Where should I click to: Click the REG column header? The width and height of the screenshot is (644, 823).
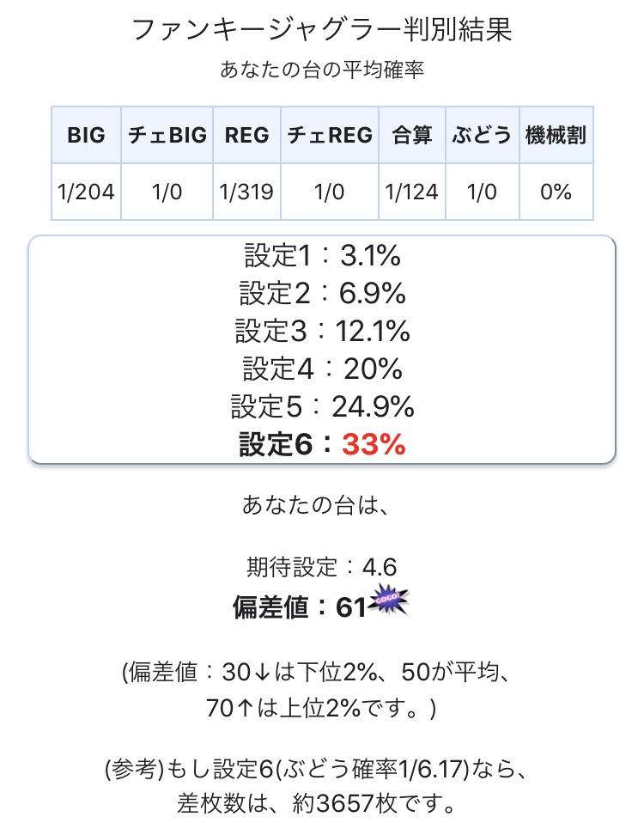coord(247,135)
